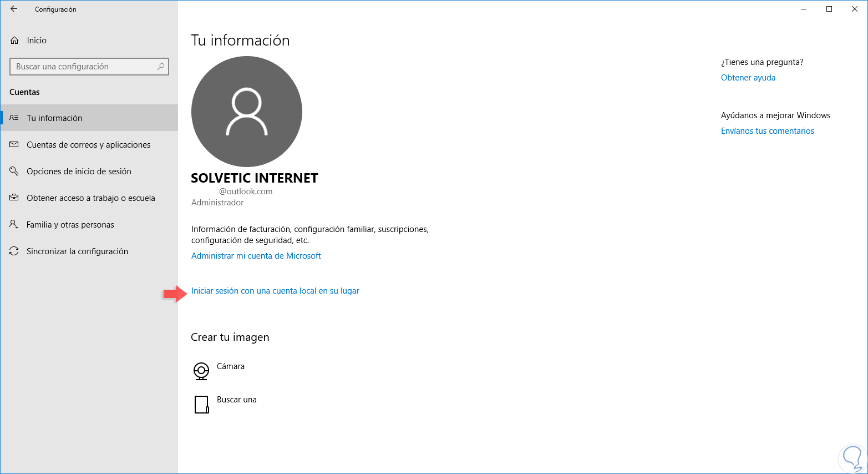
Task: Click the @outlook.com email text
Action: (x=246, y=191)
